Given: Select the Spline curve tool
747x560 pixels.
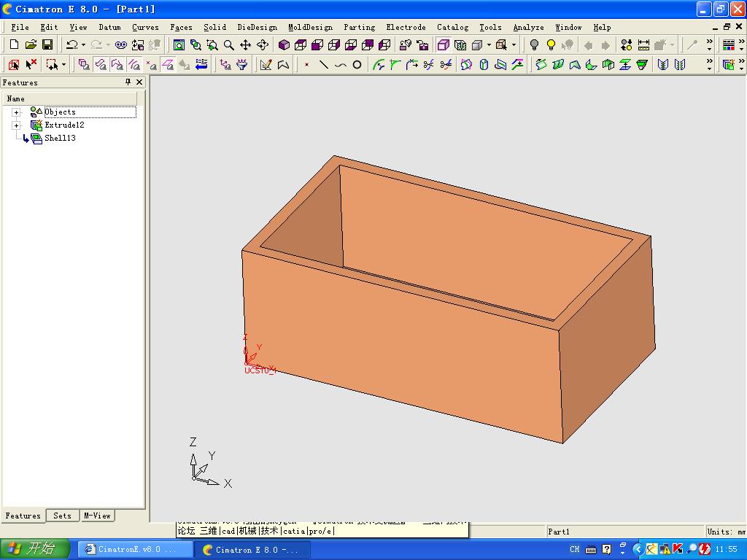Looking at the screenshot, I should 340,64.
